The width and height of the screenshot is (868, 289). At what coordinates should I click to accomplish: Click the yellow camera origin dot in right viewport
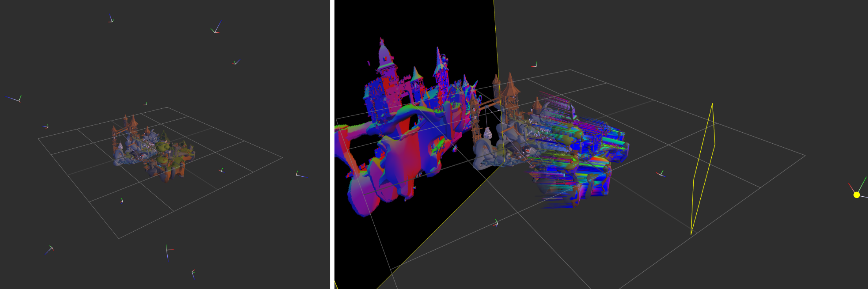pos(857,195)
